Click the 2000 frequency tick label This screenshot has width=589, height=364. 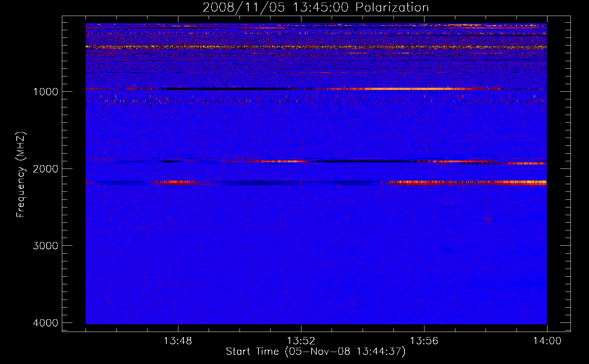46,169
